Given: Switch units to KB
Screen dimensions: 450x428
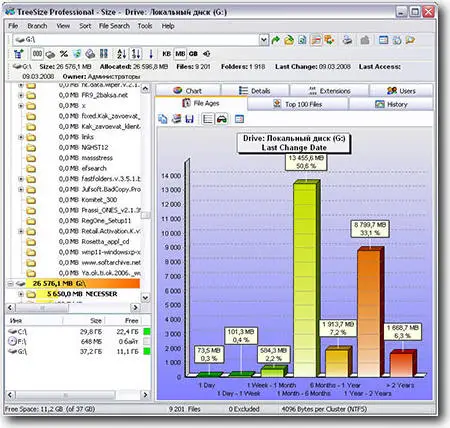Looking at the screenshot, I should 166,54.
